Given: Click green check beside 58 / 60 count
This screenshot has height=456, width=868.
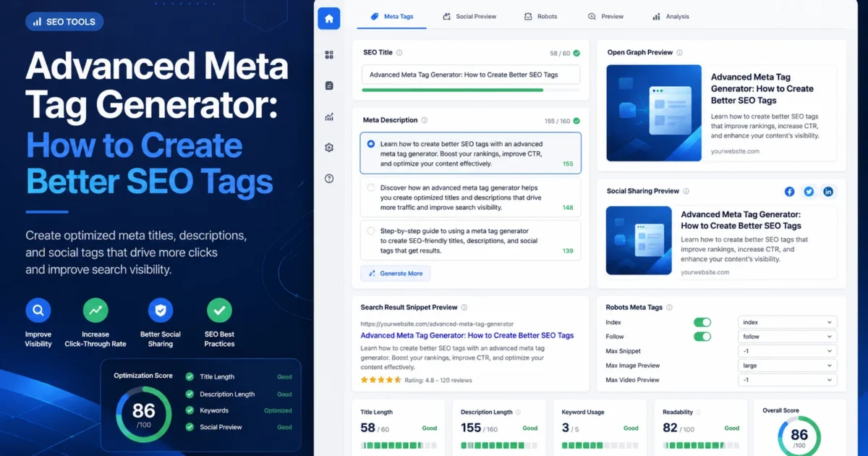Looking at the screenshot, I should [576, 54].
